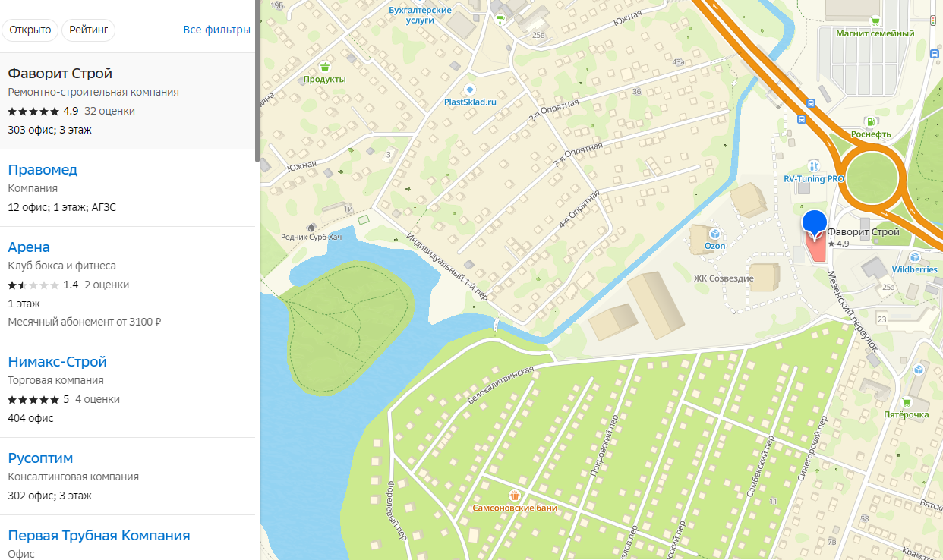
Task: Select the RV-Tuning PRO map icon
Action: coord(814,165)
